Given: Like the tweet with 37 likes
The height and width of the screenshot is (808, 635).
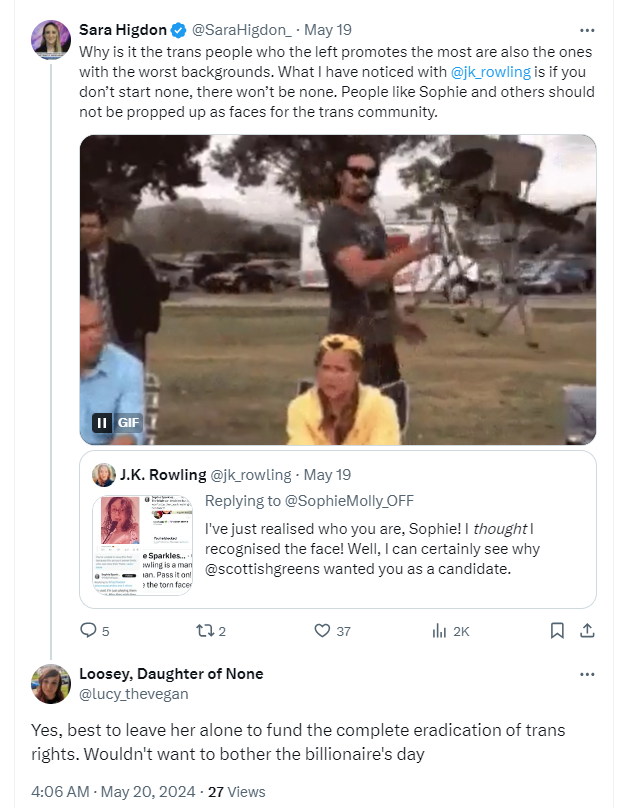Looking at the screenshot, I should 322,630.
